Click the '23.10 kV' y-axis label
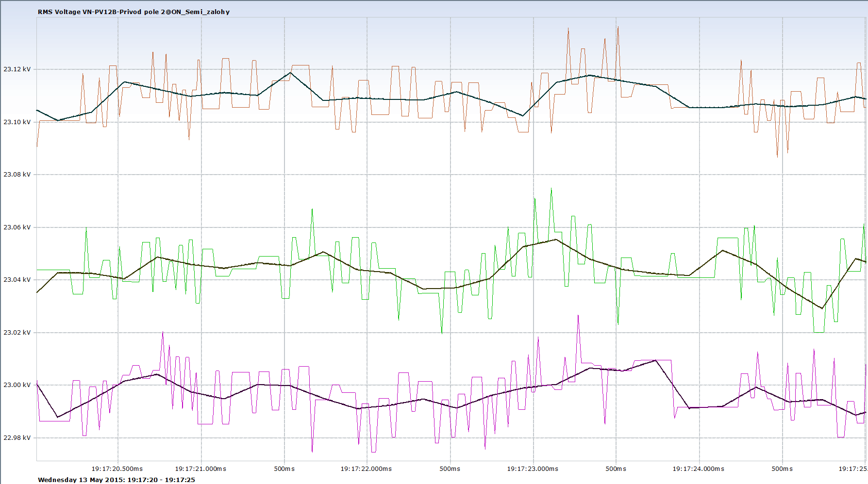Image resolution: width=868 pixels, height=484 pixels. (x=17, y=122)
